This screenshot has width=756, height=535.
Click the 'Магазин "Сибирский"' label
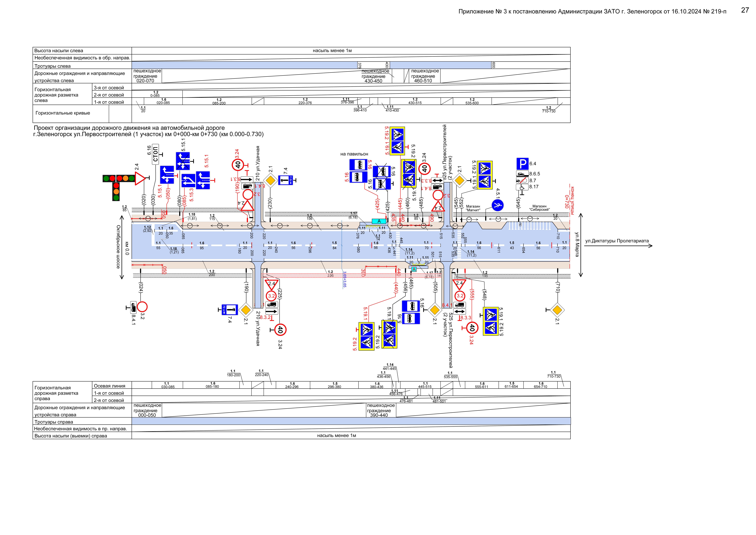click(539, 208)
